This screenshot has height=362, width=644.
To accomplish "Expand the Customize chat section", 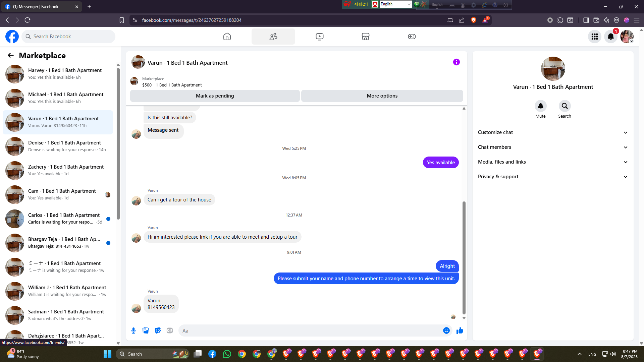I will [x=553, y=132].
